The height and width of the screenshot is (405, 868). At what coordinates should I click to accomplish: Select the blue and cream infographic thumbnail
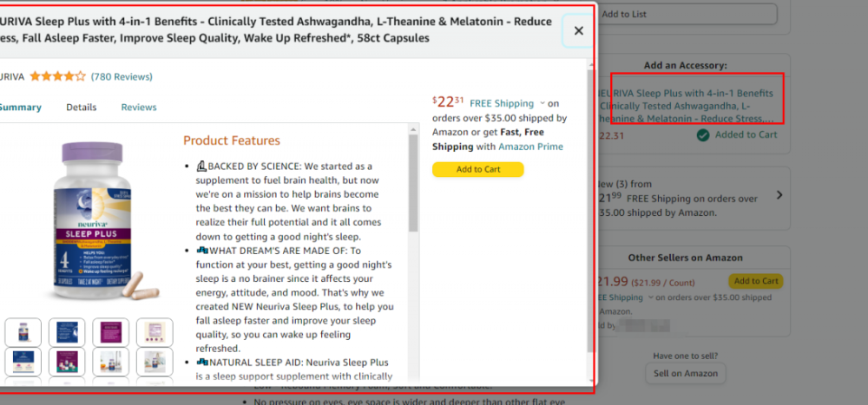tap(23, 361)
